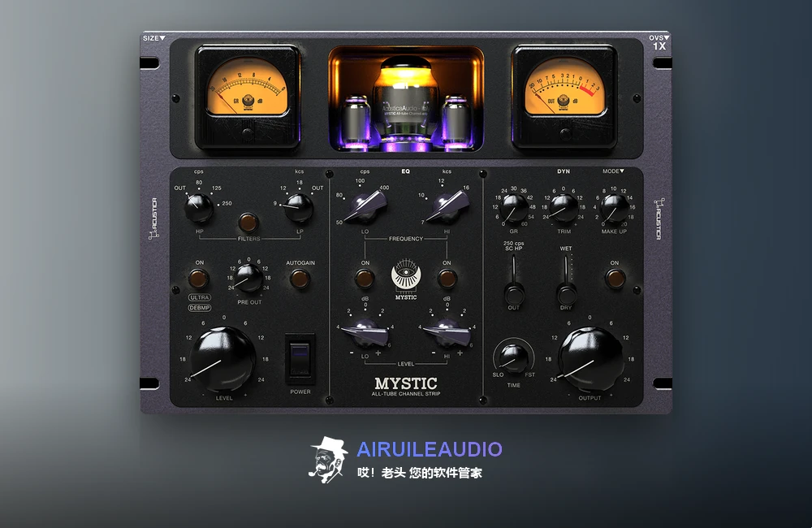
Task: Click the HP filter frequency knob
Action: pos(198,208)
